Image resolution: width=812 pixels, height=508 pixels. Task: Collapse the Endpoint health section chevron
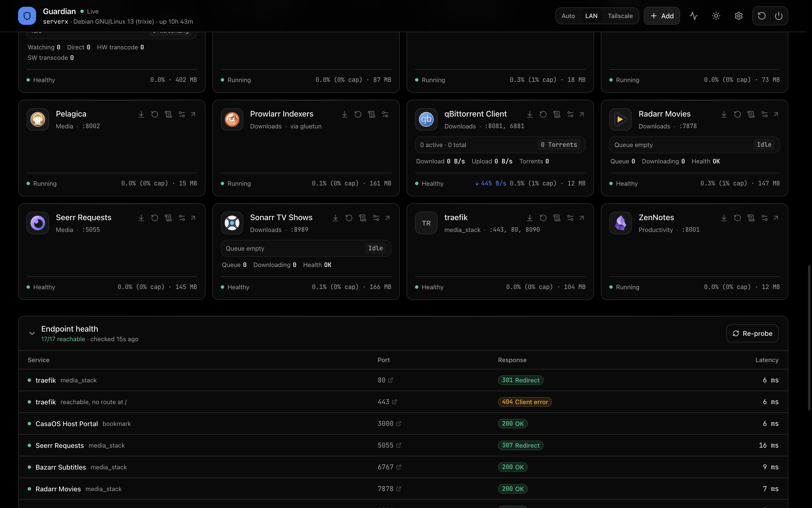32,333
